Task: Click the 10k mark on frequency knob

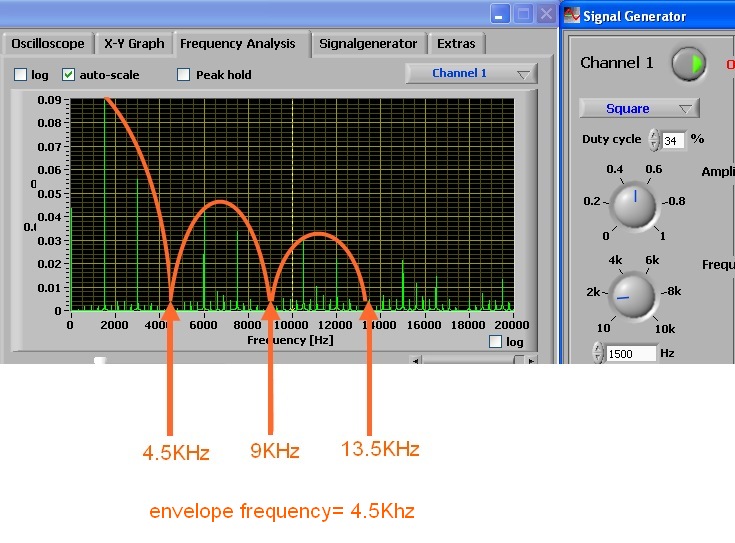Action: pos(665,329)
